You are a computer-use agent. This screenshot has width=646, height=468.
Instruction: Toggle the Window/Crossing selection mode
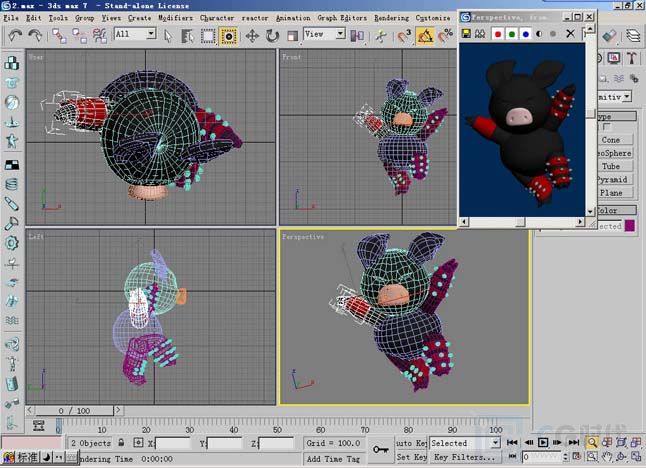tap(228, 36)
